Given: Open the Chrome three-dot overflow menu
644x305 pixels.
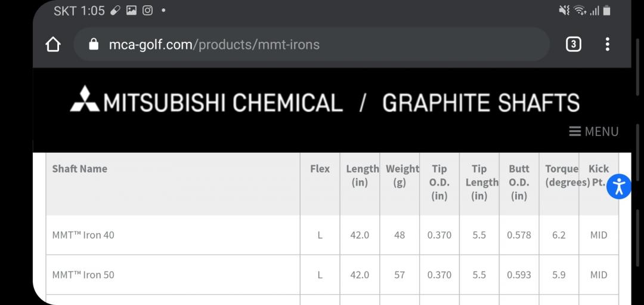Looking at the screenshot, I should coord(607,44).
